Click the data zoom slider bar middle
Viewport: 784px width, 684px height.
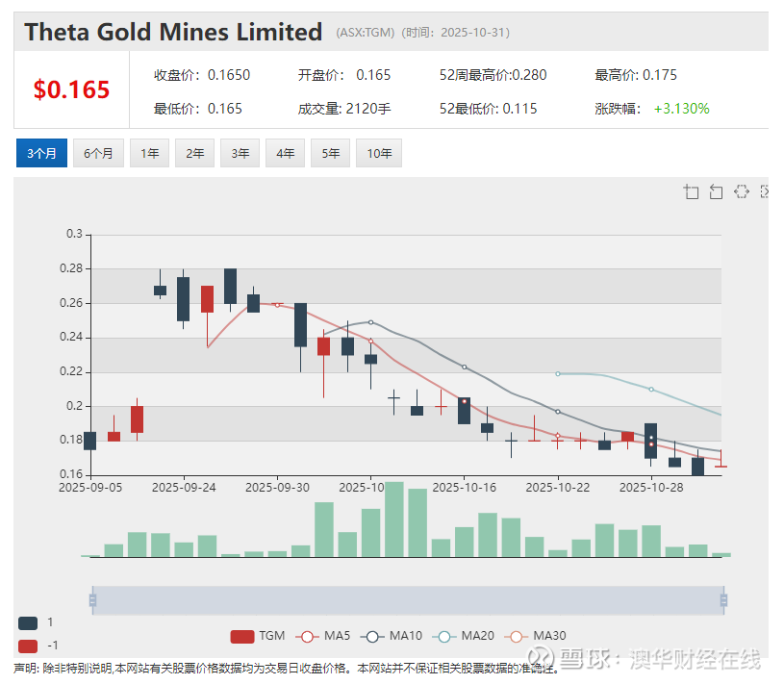(408, 600)
